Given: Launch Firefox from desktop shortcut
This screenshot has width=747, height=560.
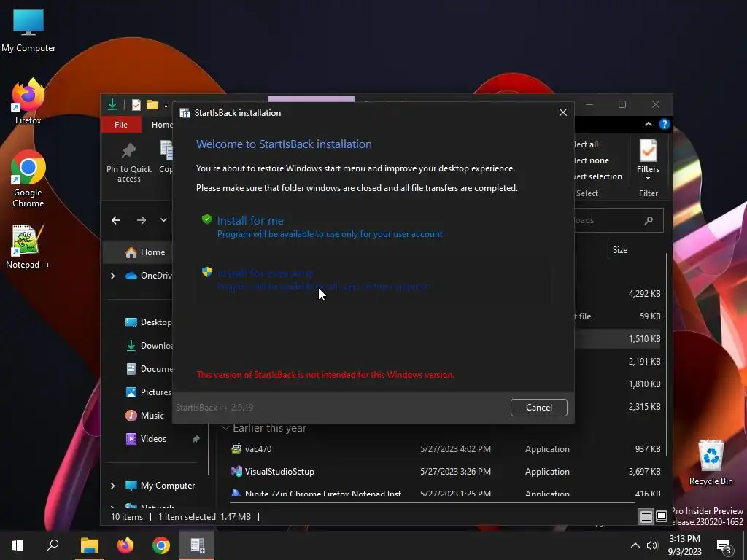Looking at the screenshot, I should (28, 101).
